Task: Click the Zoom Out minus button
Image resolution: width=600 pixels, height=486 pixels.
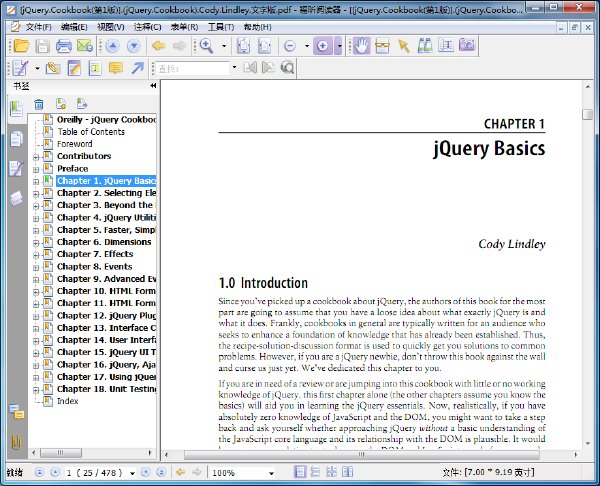Action: point(290,46)
